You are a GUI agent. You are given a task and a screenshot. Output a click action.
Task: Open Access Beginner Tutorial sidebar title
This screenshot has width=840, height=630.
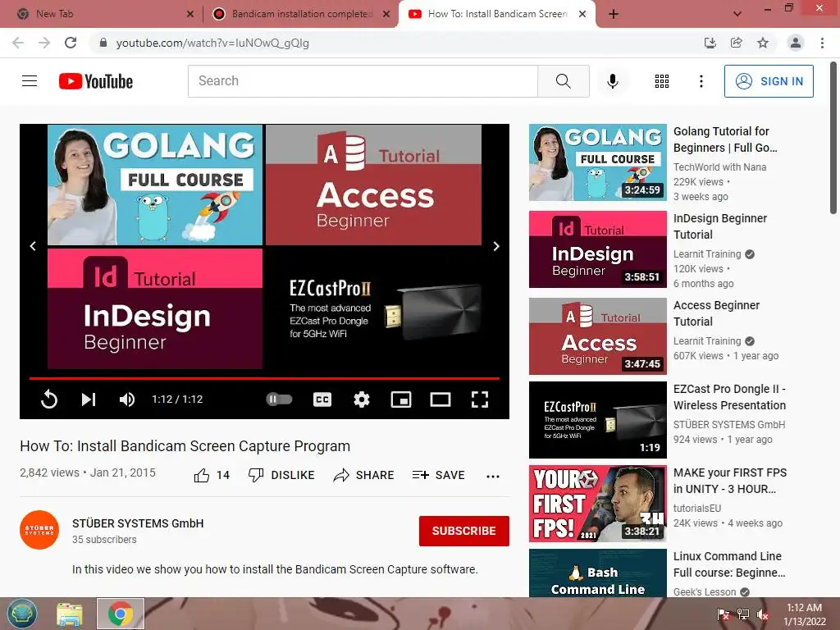click(716, 313)
